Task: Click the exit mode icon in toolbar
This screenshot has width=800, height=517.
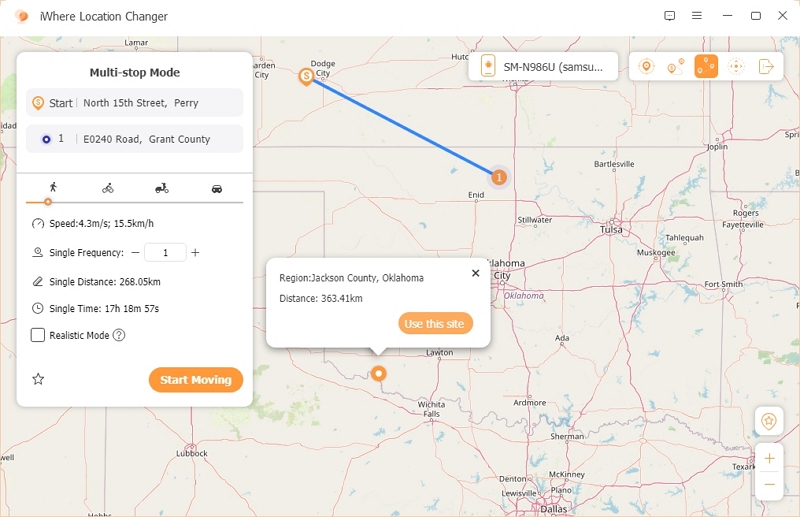Action: [x=766, y=66]
